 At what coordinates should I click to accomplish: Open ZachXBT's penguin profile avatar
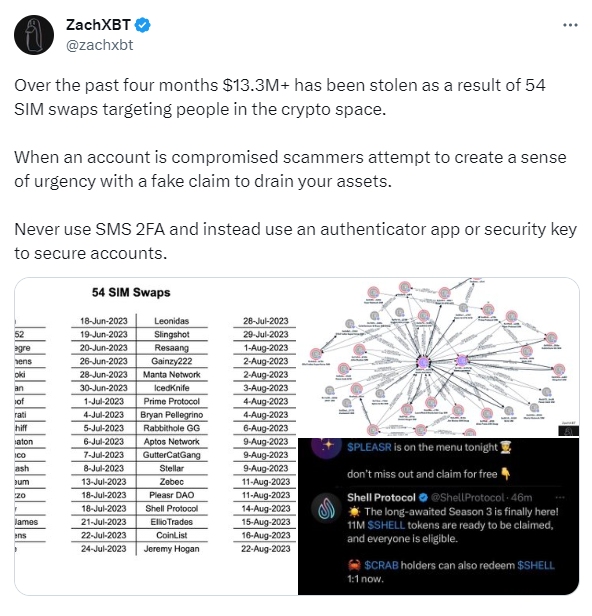coord(34,35)
